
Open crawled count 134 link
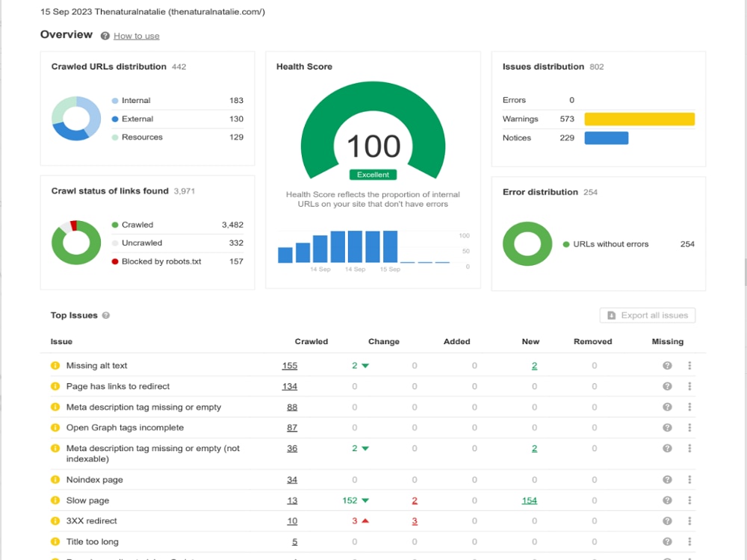[x=290, y=387]
